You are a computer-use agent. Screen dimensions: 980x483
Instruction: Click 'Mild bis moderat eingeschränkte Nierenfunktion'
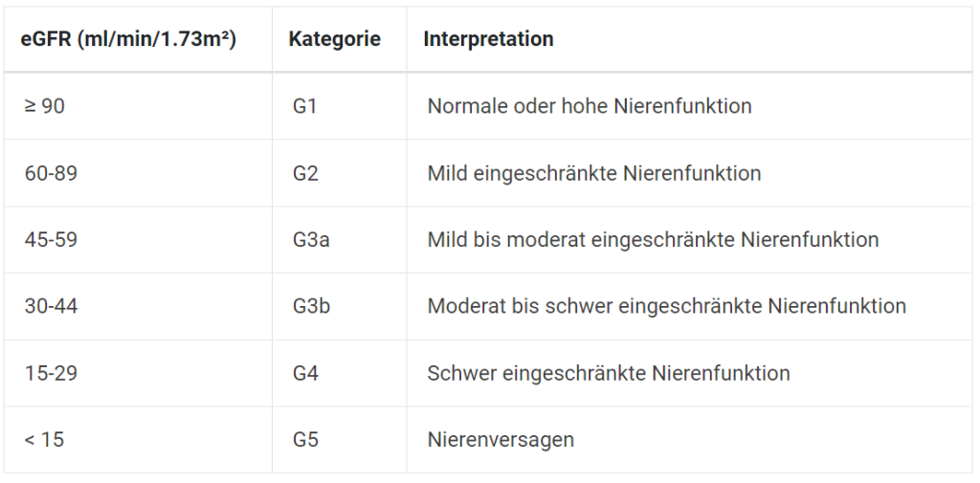(x=653, y=239)
